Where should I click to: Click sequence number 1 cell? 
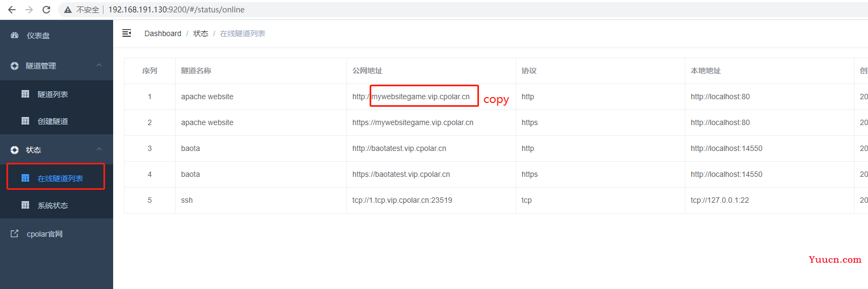click(x=150, y=97)
